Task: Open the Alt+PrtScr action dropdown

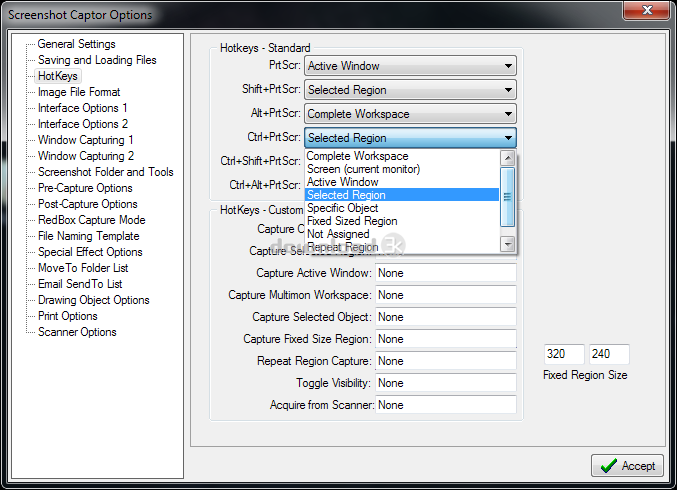Action: (410, 114)
